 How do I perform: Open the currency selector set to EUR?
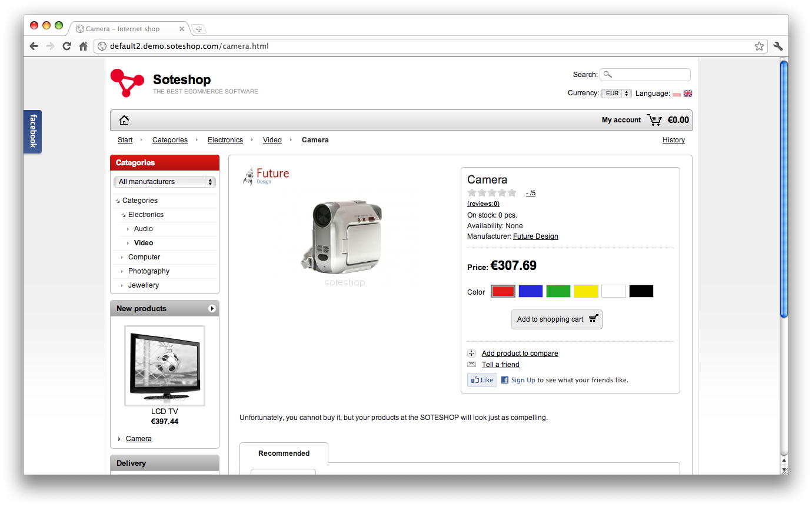tap(615, 93)
